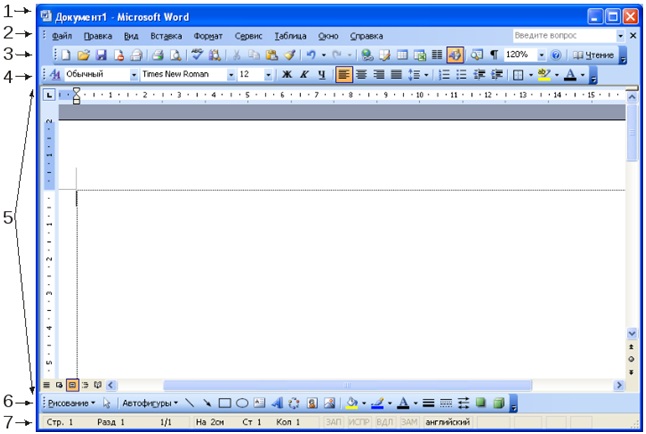Click the Чтение reading layout button
The width and height of the screenshot is (646, 434).
pyautogui.click(x=593, y=55)
